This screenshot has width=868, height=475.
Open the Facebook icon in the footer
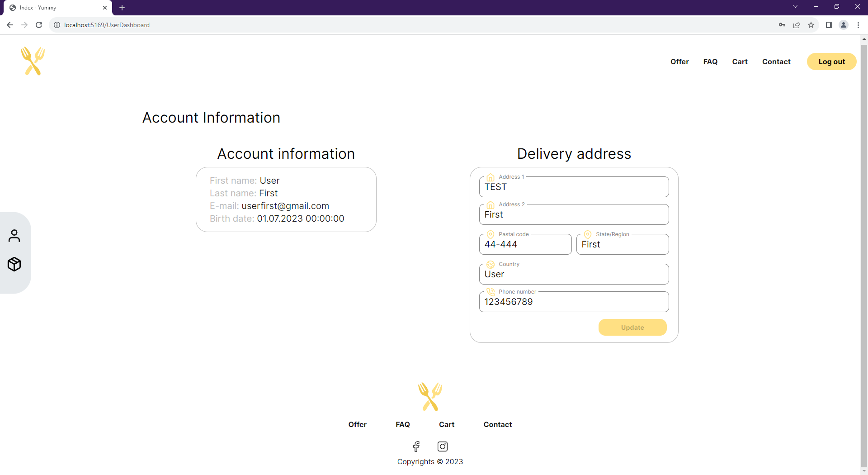416,446
